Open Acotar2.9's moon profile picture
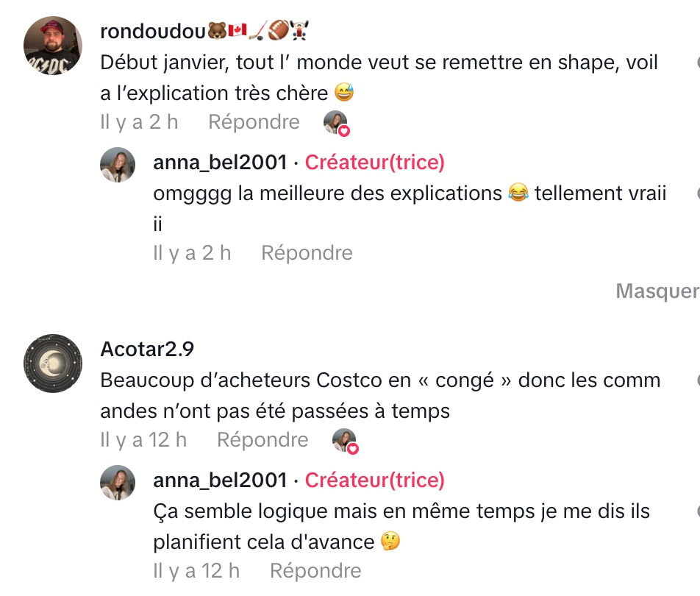Screen dimensions: 700x596 coord(53,363)
